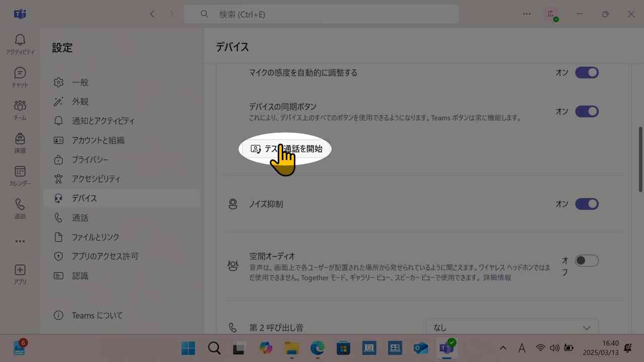Disable マイクの感度を自動的に調整する
This screenshot has height=362, width=644.
pos(587,72)
